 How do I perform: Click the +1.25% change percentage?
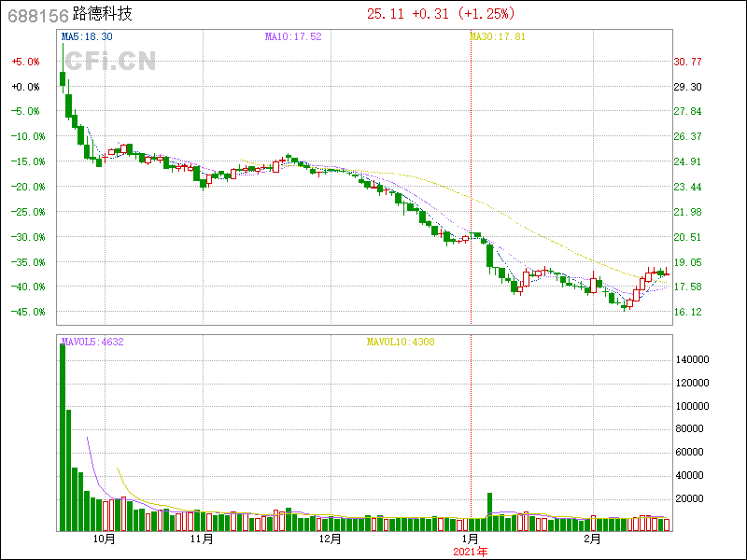(x=486, y=14)
